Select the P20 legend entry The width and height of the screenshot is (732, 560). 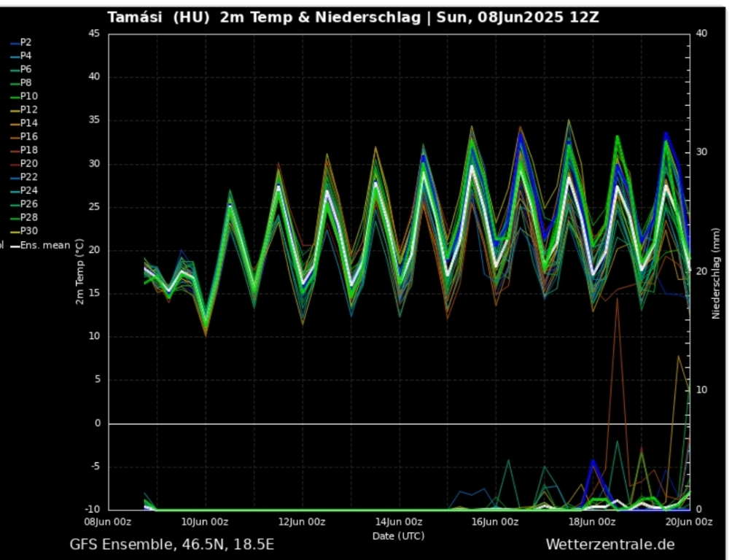tap(28, 163)
